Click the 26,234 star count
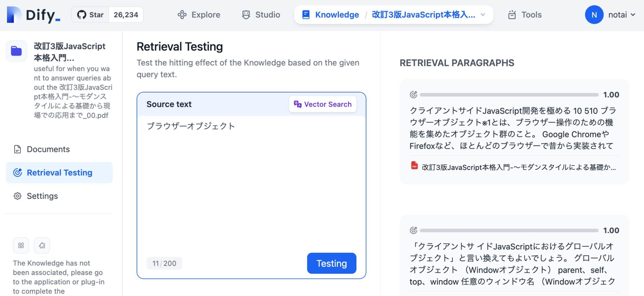644x296 pixels. point(126,15)
